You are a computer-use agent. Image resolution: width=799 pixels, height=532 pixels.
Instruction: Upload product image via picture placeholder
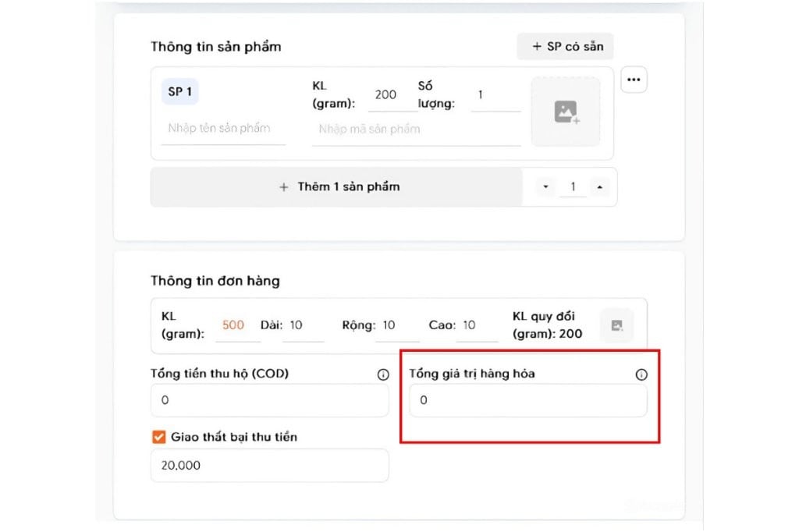click(566, 112)
